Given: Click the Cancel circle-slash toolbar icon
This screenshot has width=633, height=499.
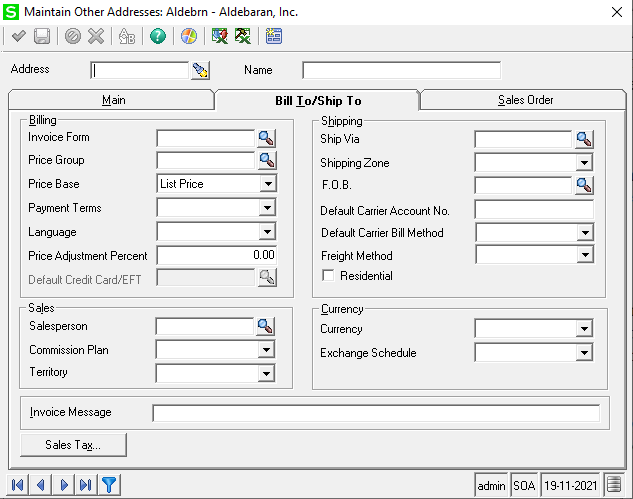Looking at the screenshot, I should (73, 36).
